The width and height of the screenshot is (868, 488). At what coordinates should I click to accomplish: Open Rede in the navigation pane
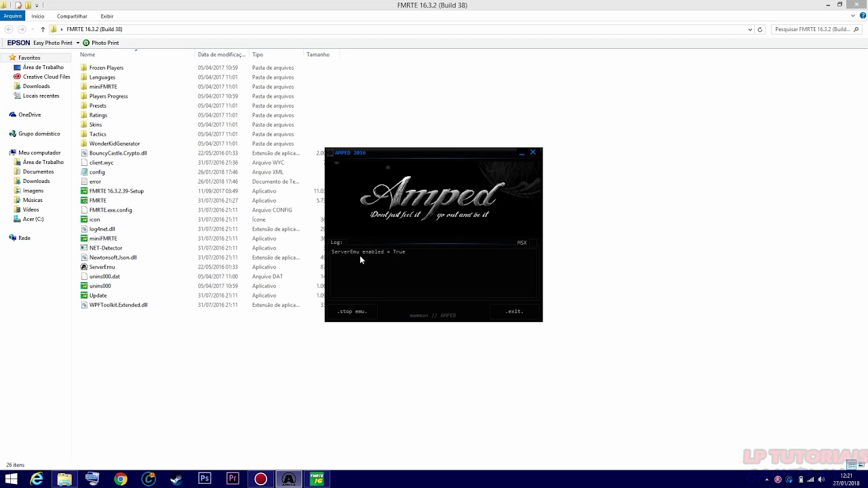[20, 238]
